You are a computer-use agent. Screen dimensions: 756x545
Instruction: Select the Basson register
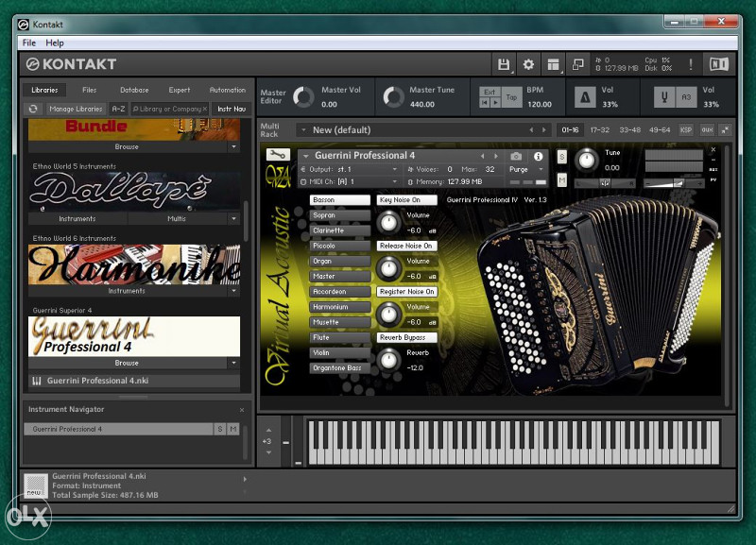[x=339, y=200]
